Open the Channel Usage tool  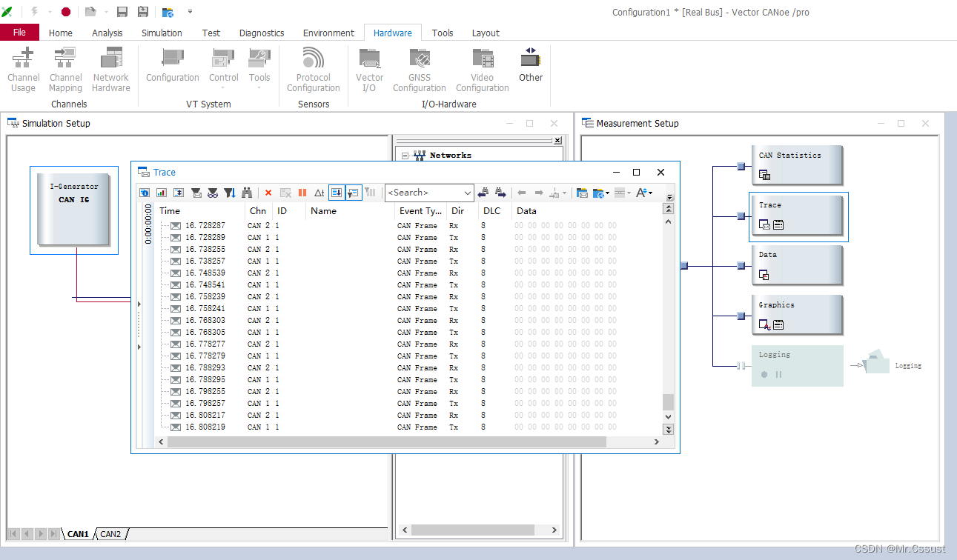pyautogui.click(x=24, y=70)
